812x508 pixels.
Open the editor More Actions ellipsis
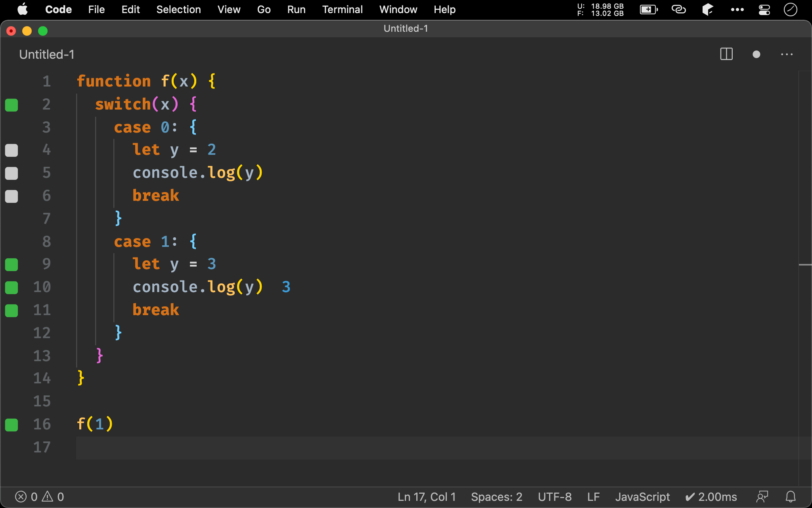click(787, 54)
